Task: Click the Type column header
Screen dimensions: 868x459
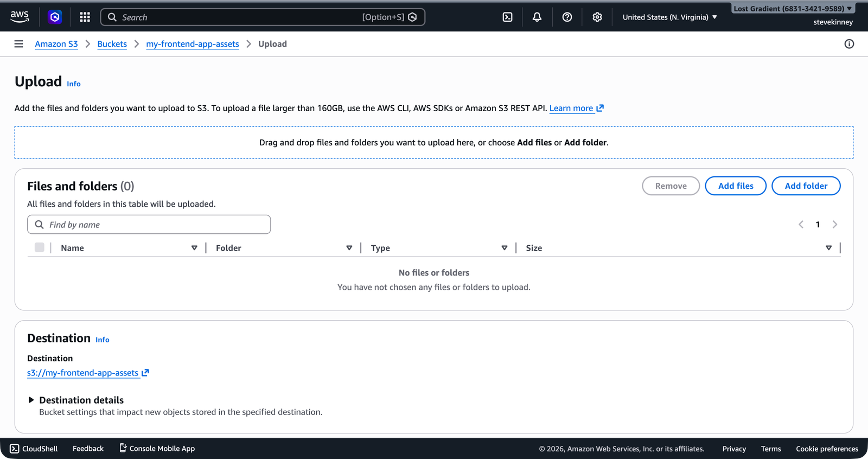Action: click(x=380, y=248)
